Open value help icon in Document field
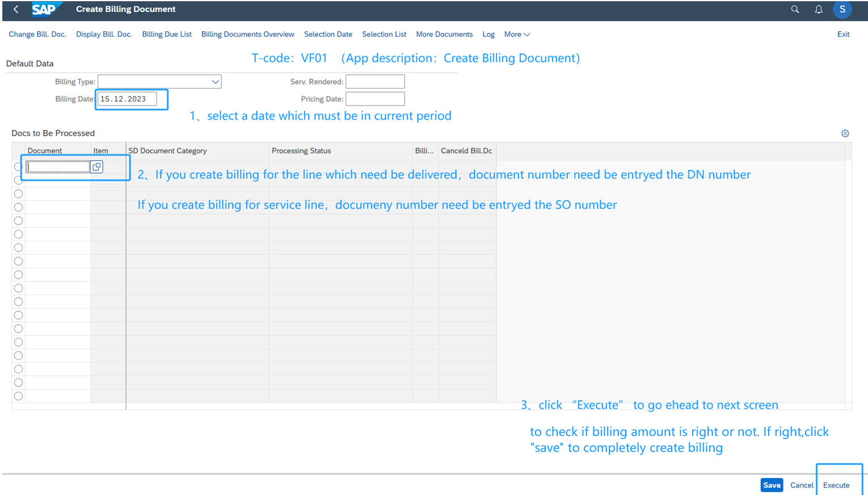This screenshot has height=495, width=868. (x=96, y=167)
